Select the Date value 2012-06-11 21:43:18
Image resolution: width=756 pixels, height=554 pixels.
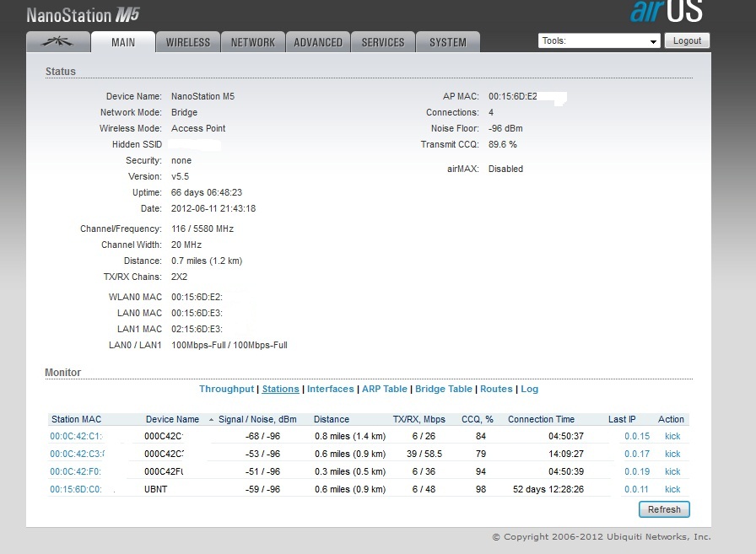(213, 208)
